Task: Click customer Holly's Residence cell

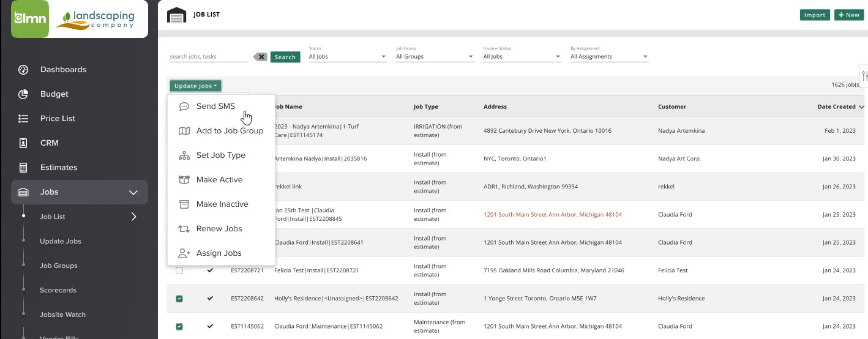Action: [681, 299]
